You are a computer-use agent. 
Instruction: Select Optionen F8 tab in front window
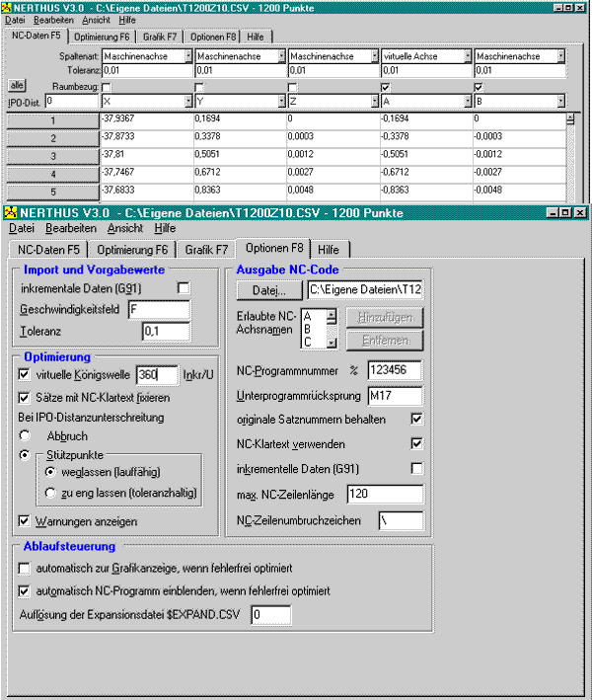point(274,248)
